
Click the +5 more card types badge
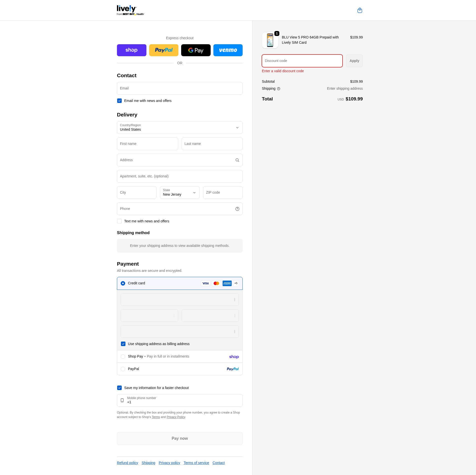[x=236, y=283]
